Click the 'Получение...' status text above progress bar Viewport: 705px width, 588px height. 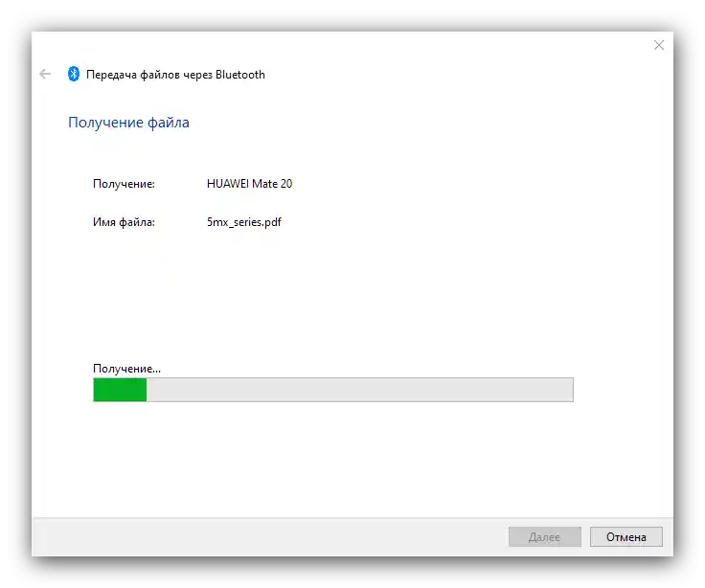[x=126, y=369]
